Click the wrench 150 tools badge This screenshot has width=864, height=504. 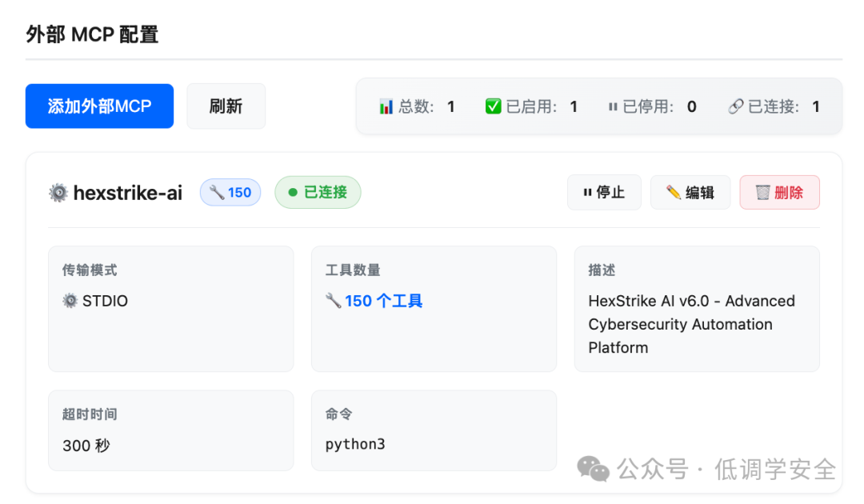(230, 192)
